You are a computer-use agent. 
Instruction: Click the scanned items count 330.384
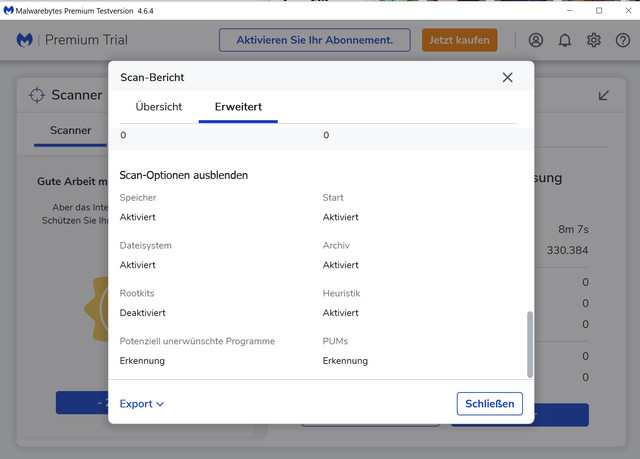(x=567, y=250)
